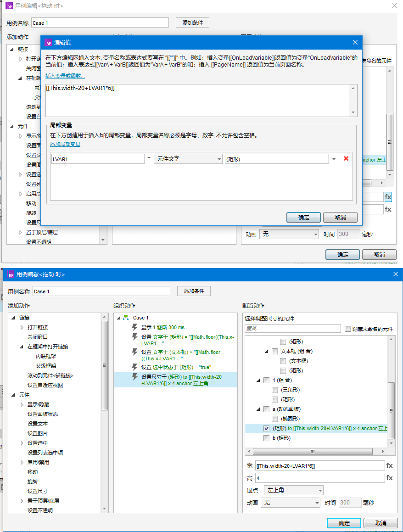Click fx icon next to height field 高
This screenshot has width=403, height=532.
pyautogui.click(x=389, y=478)
